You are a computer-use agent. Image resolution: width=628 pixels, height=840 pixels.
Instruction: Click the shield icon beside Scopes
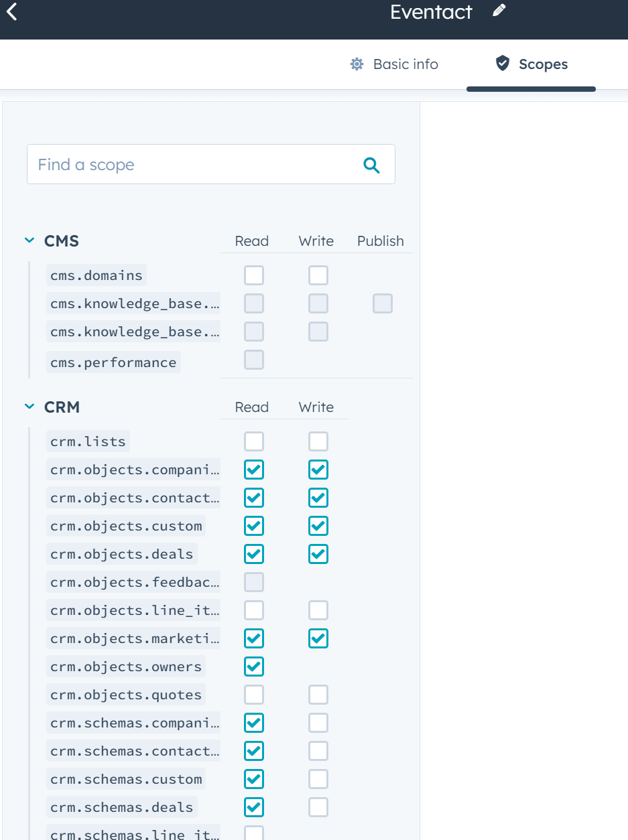point(503,64)
